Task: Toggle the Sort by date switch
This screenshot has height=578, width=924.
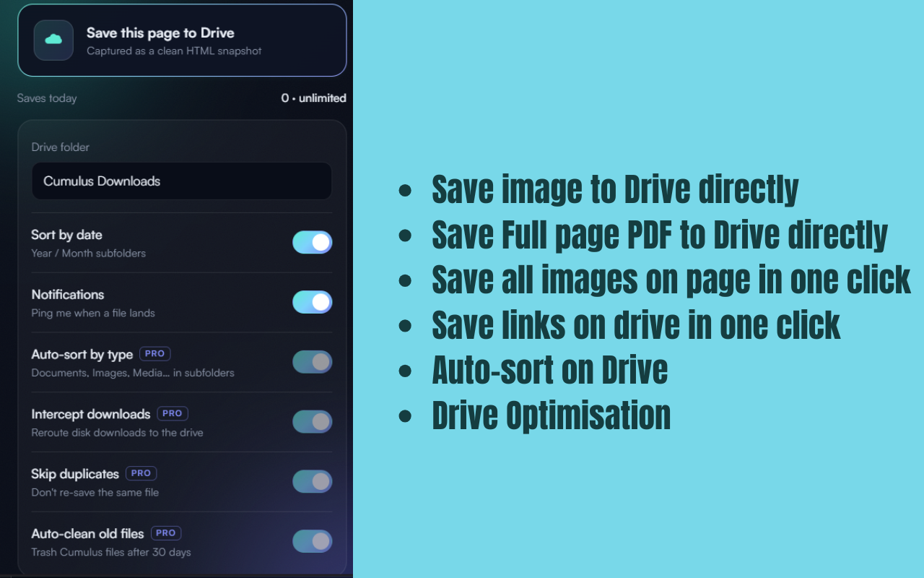Action: pos(313,242)
